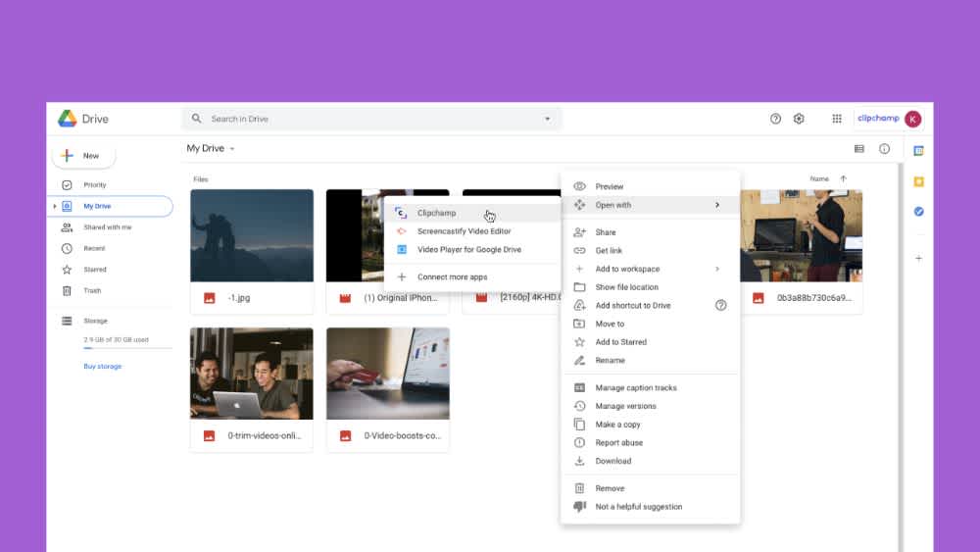
Task: Click the Buy storage link
Action: (x=103, y=367)
